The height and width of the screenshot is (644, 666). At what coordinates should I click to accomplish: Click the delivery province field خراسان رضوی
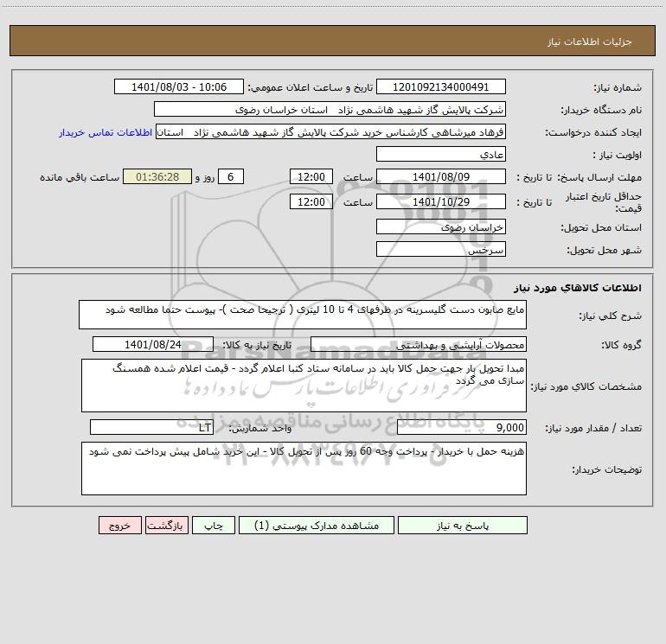pos(441,227)
